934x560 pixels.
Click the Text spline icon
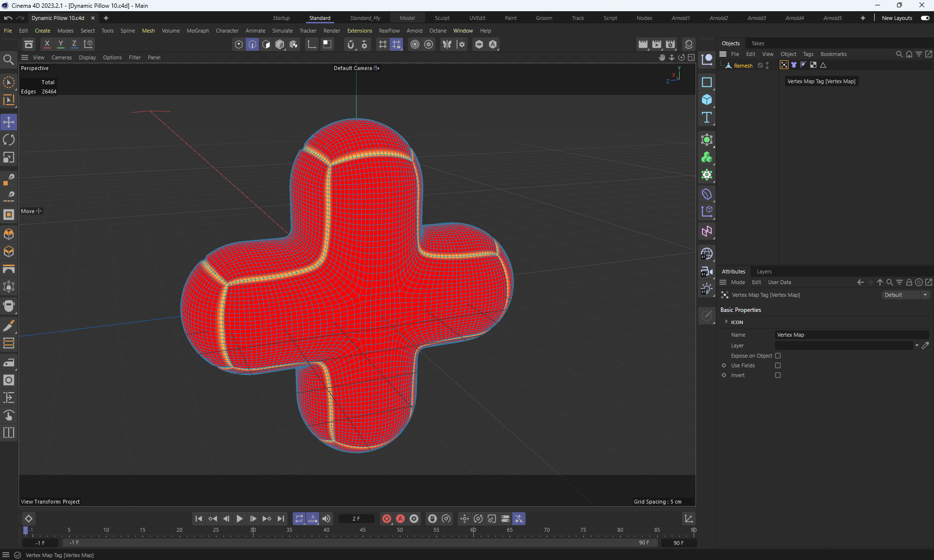(x=707, y=117)
